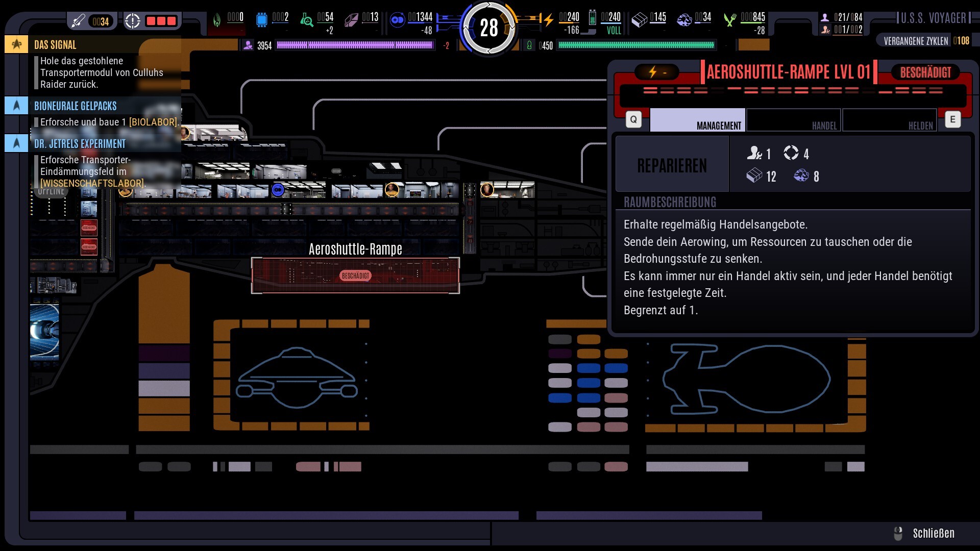Click the targeting reticle shield icon
This screenshot has width=980, height=551.
[132, 21]
